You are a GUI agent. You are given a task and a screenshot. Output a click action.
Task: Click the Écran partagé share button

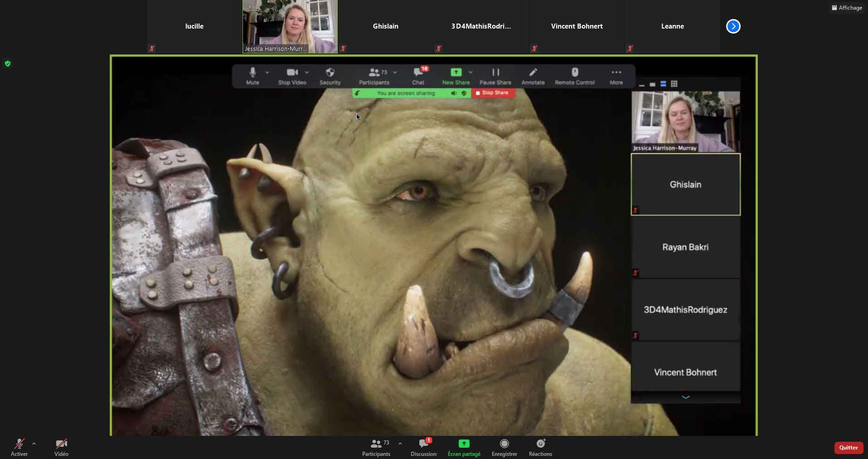pos(464,447)
